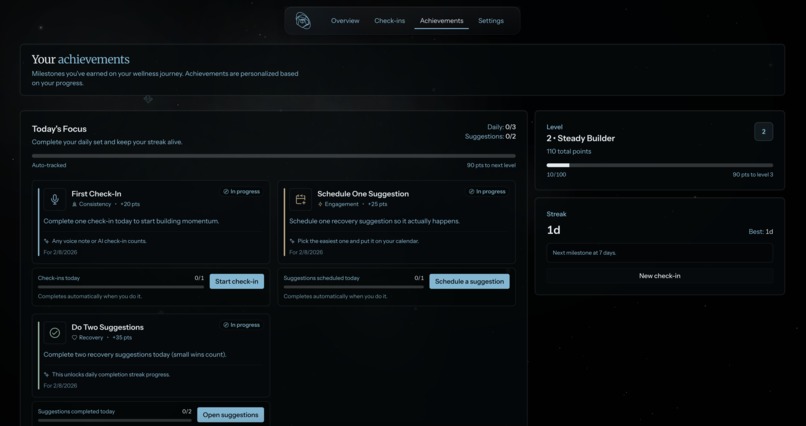Open the Overview tab
The width and height of the screenshot is (806, 426).
(345, 21)
